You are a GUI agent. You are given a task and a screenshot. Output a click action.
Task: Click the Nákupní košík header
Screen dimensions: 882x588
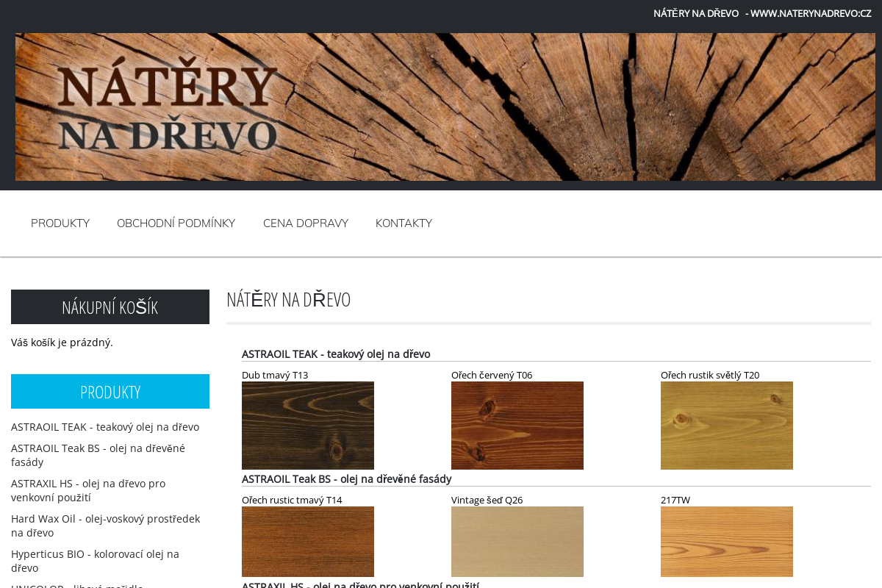pos(110,306)
